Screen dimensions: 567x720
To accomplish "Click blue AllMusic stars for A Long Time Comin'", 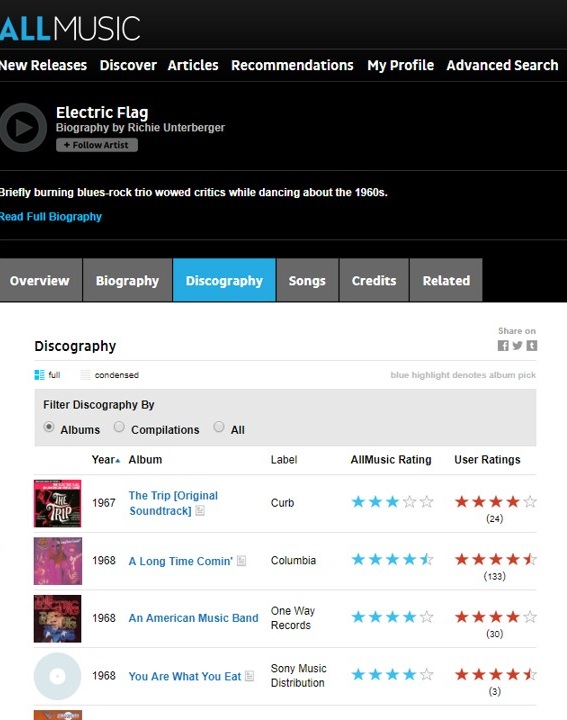I will tap(393, 559).
